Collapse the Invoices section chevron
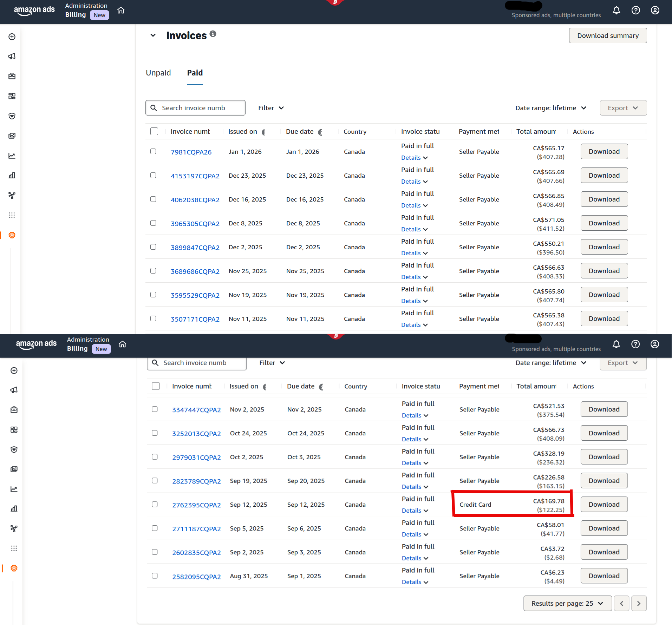Screen dimensions: 672x625 point(153,35)
